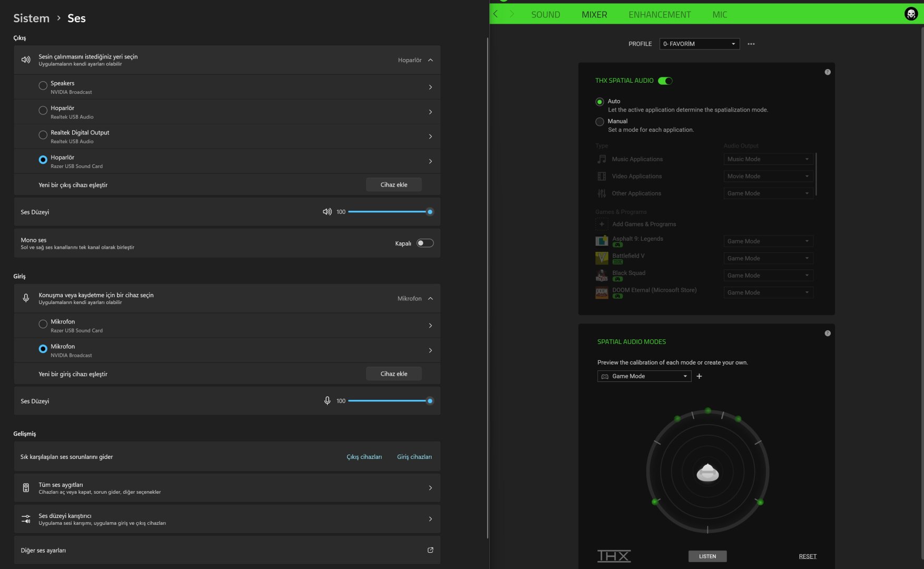Open the 0- FAVORİM profile dropdown
Image resolution: width=924 pixels, height=569 pixels.
700,44
